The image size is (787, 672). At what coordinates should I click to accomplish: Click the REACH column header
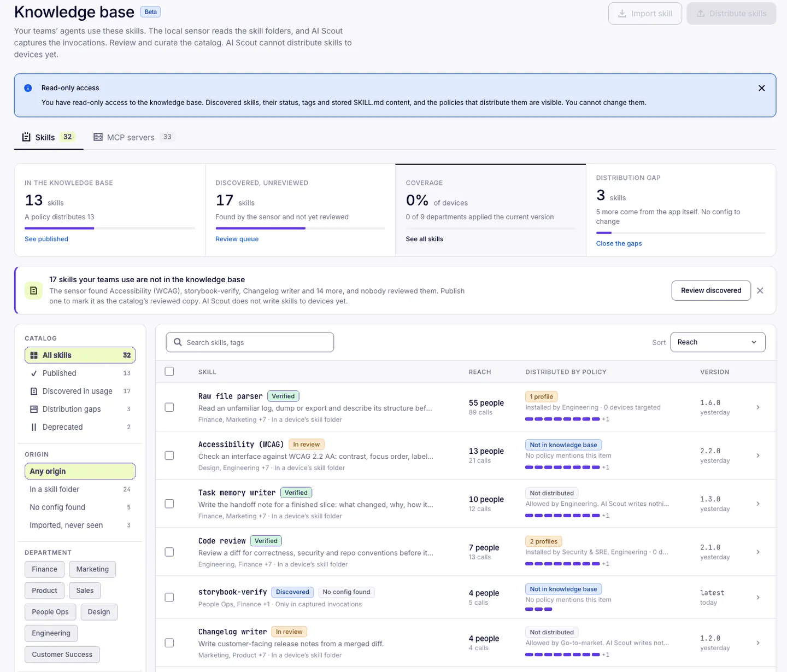[x=480, y=372]
